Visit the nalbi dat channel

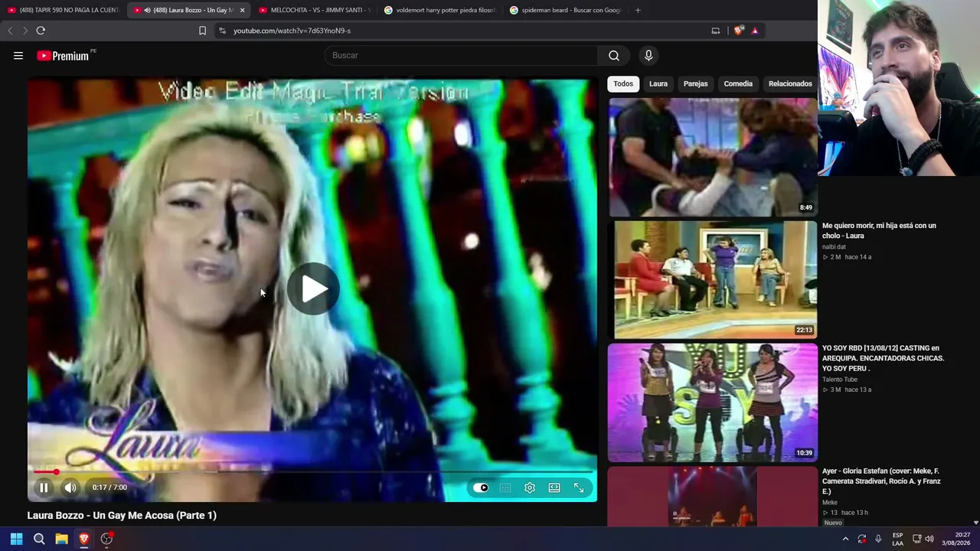(x=834, y=247)
